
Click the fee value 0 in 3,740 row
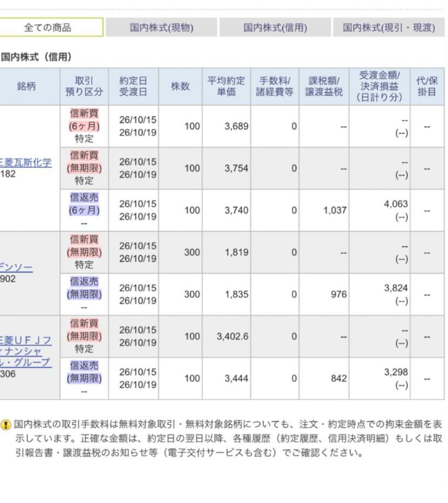coord(294,210)
